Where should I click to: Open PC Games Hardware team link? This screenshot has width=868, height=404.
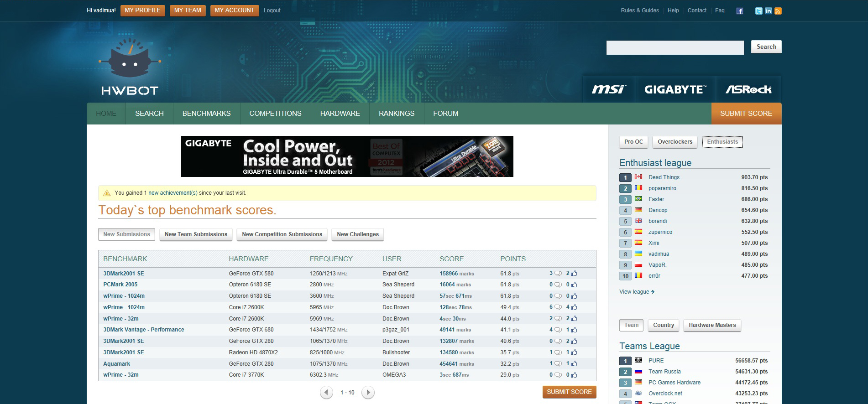(675, 383)
